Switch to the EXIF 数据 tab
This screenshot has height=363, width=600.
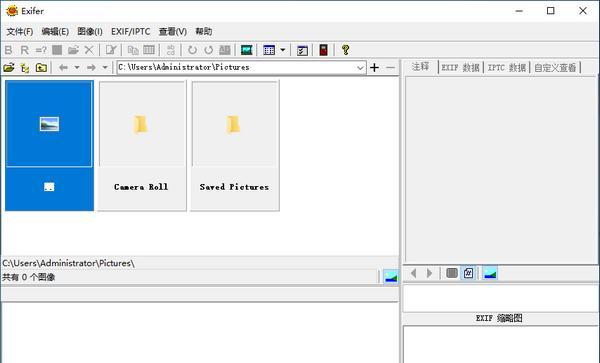pos(461,68)
